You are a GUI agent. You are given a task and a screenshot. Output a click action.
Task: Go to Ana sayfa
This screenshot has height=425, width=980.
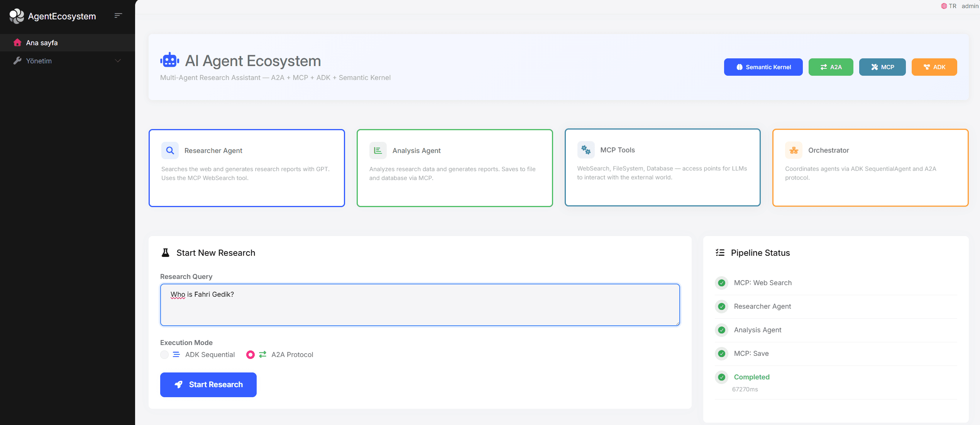(x=41, y=42)
